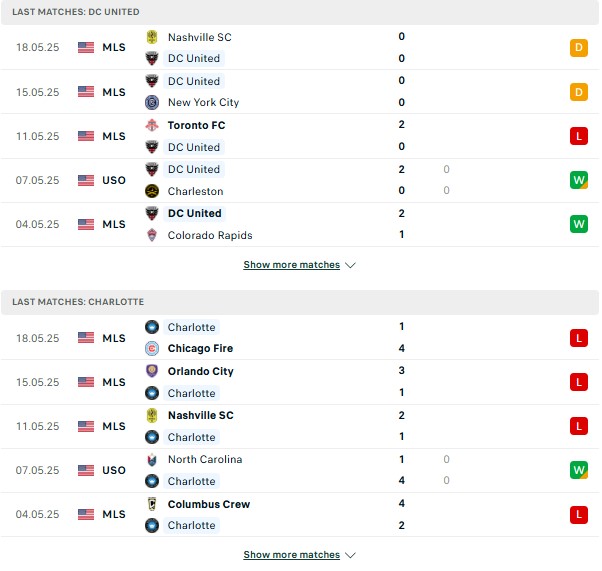Select the Last Matches: Charlotte header
Image resolution: width=602 pixels, height=571 pixels.
coord(300,302)
